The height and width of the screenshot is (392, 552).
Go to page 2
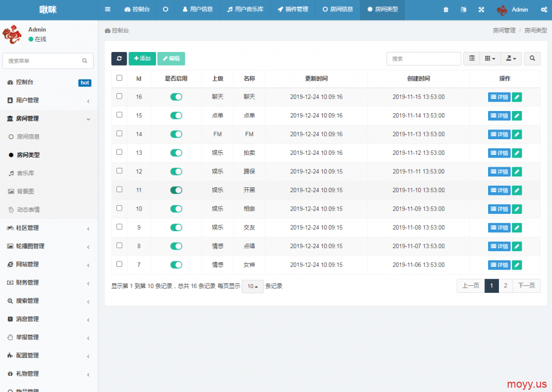click(505, 286)
